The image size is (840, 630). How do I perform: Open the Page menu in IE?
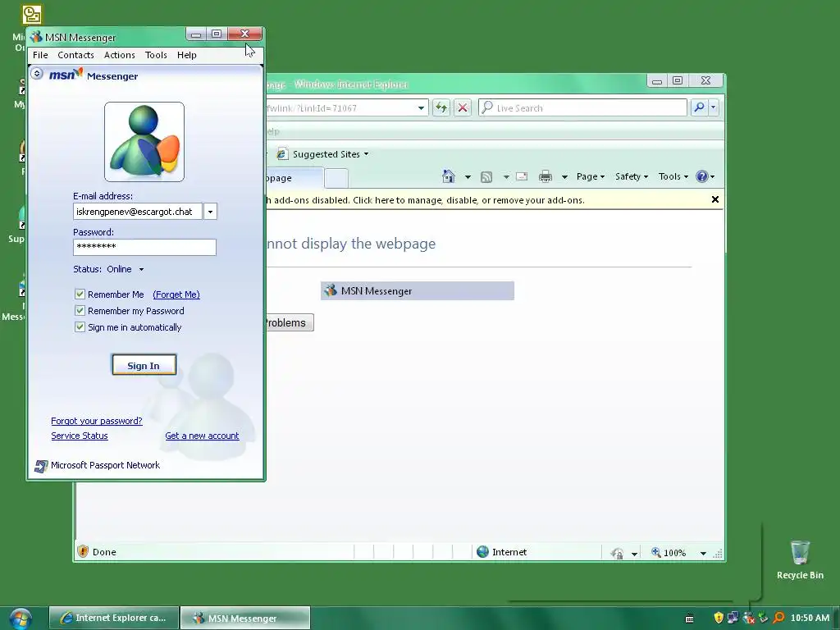tap(591, 176)
